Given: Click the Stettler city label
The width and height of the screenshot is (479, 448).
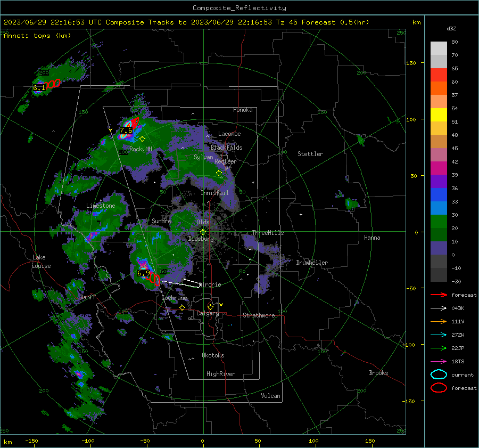Looking at the screenshot, I should pos(310,154).
